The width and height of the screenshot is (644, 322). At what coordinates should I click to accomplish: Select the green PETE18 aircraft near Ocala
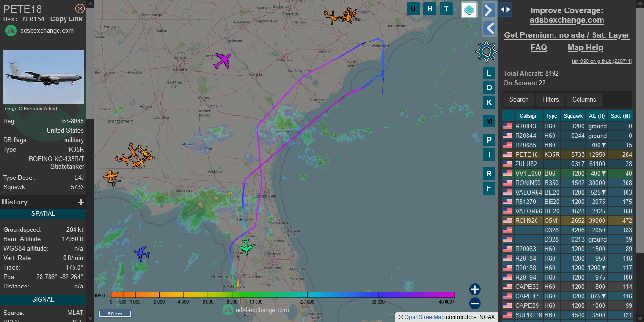click(x=246, y=247)
